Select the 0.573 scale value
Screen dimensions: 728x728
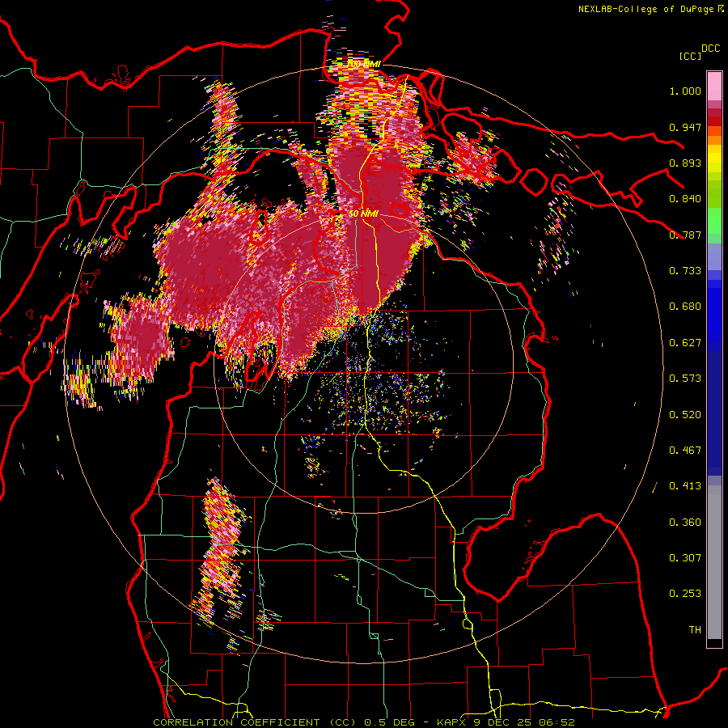[x=685, y=379]
